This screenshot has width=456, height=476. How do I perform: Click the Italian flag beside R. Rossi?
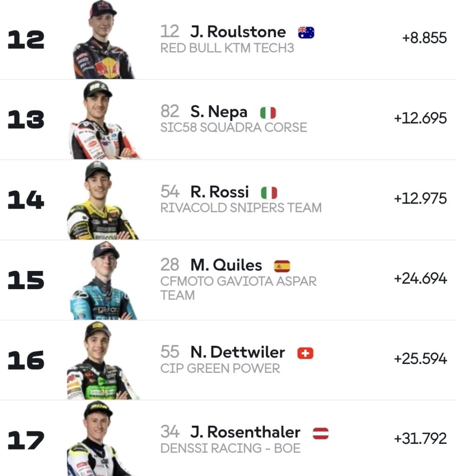pos(269,193)
